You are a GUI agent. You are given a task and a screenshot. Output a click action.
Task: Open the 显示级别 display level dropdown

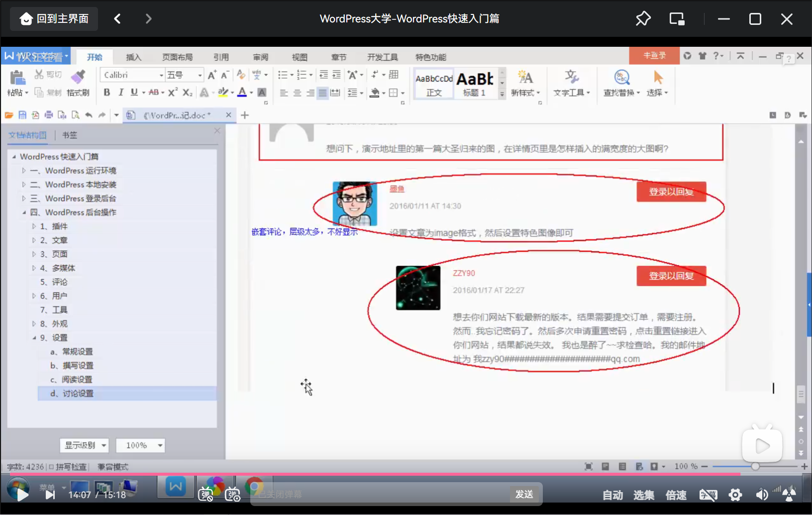84,445
